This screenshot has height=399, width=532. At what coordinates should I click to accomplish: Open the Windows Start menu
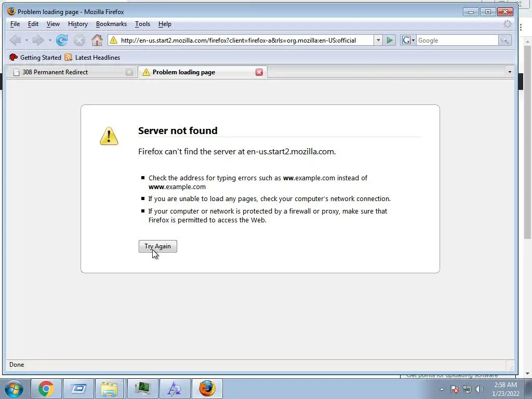tap(14, 389)
